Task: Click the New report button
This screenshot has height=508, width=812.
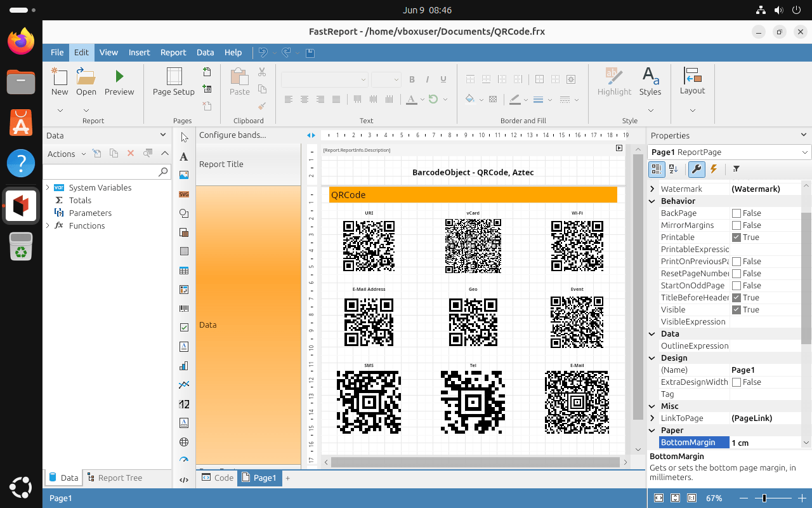Action: 60,83
